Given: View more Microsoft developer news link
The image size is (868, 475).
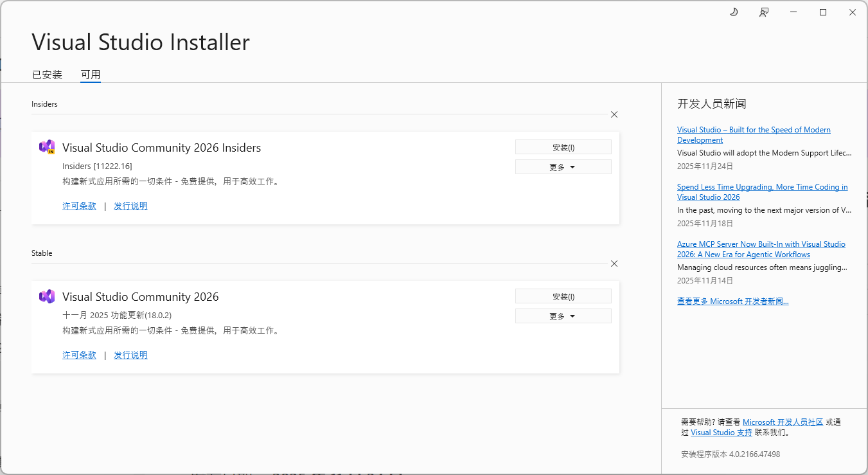Looking at the screenshot, I should [x=732, y=301].
